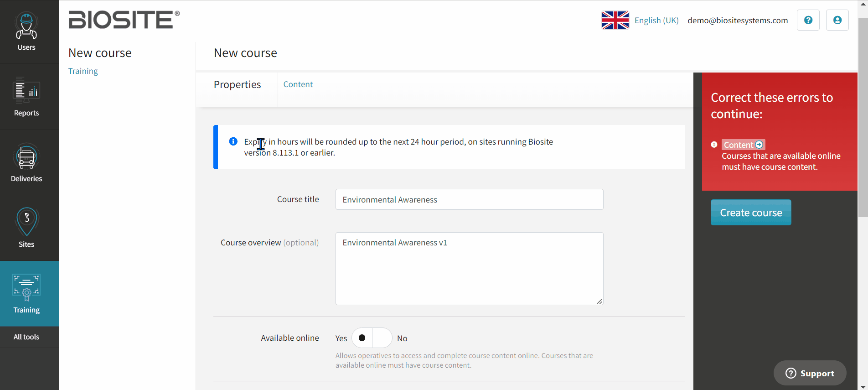Select the Training certificate icon
The image size is (868, 390).
(x=26, y=287)
